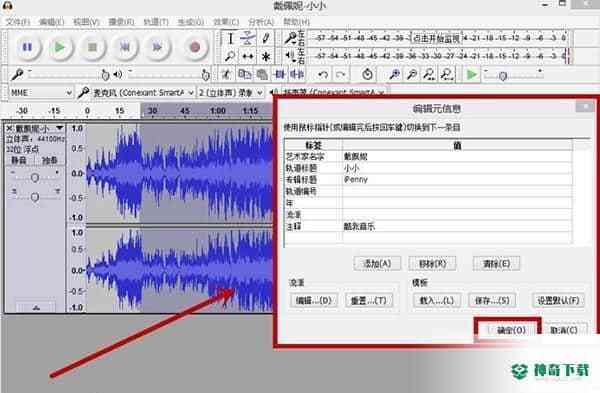Open the speaker playback device dropdown
The image size is (600, 393).
point(333,92)
